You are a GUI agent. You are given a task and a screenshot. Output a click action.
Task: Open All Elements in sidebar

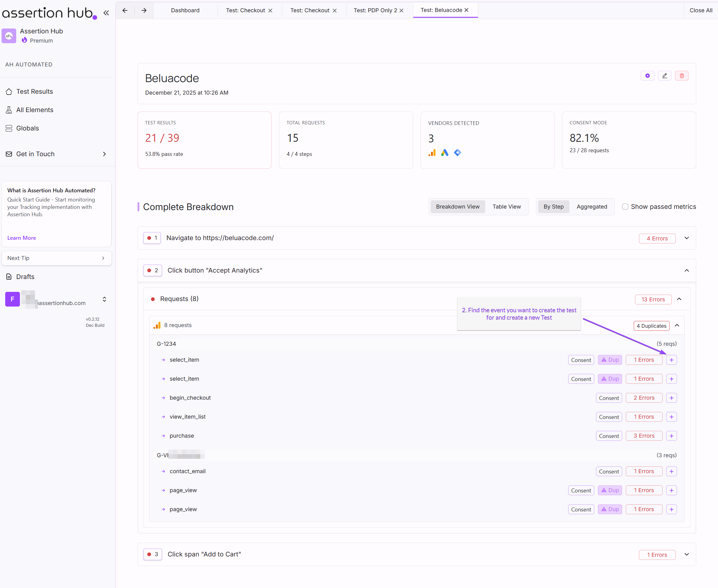(35, 110)
